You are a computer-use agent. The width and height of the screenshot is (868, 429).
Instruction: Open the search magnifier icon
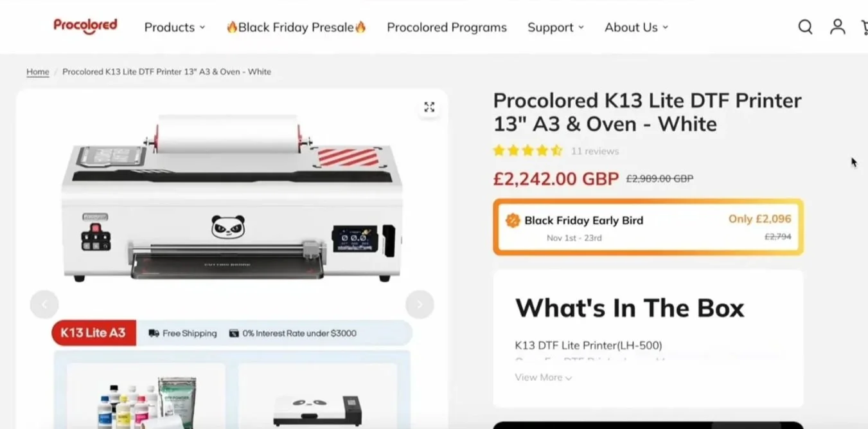pos(805,27)
